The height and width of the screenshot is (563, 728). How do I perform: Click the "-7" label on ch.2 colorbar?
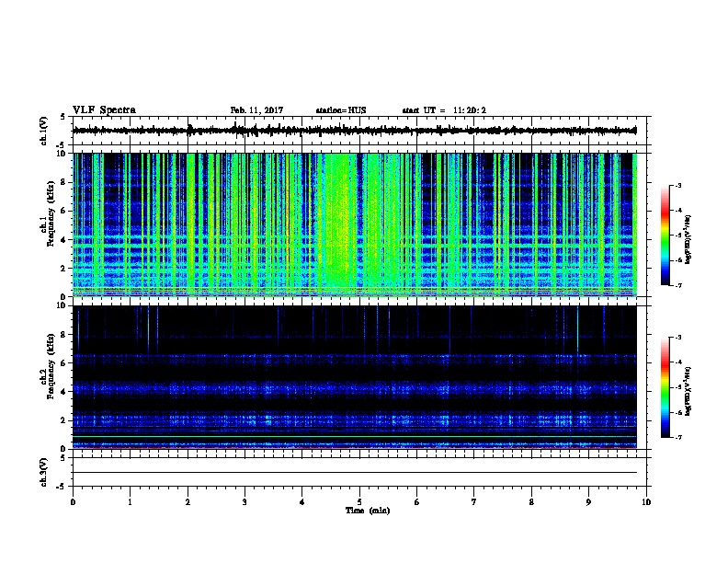point(677,438)
